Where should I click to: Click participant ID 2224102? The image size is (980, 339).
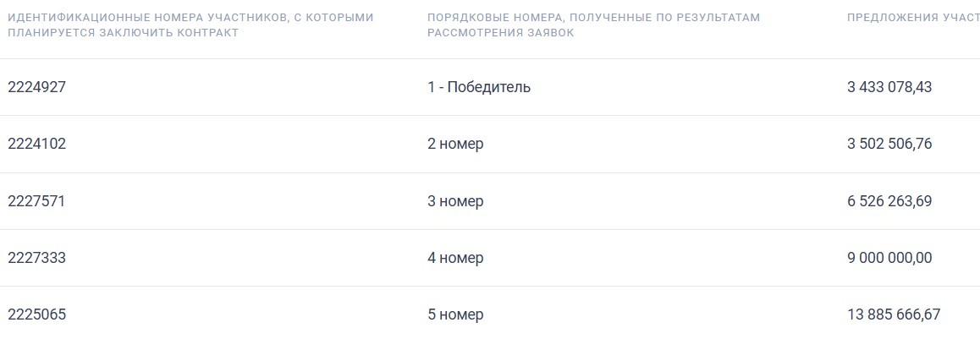(36, 145)
